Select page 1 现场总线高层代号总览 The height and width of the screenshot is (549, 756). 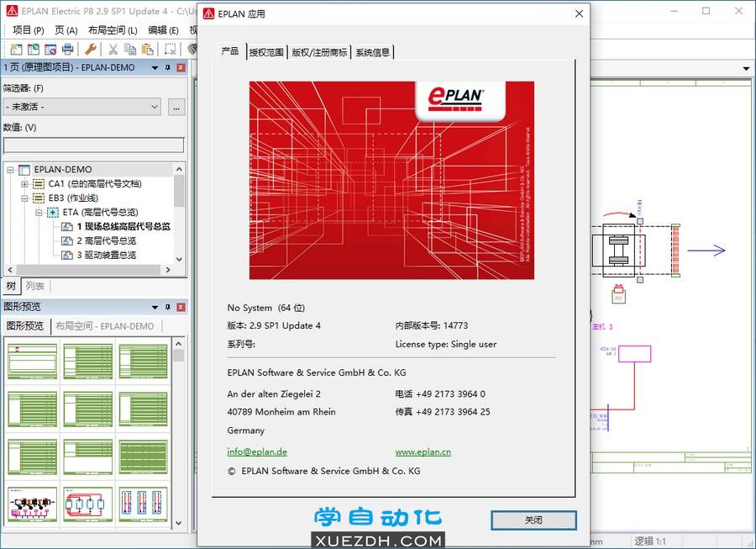point(123,226)
